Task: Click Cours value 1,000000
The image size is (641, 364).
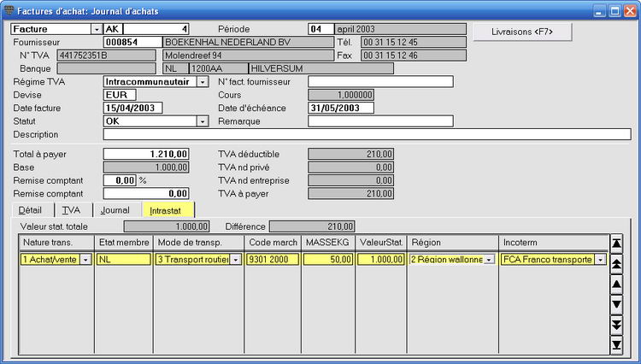Action: point(341,95)
